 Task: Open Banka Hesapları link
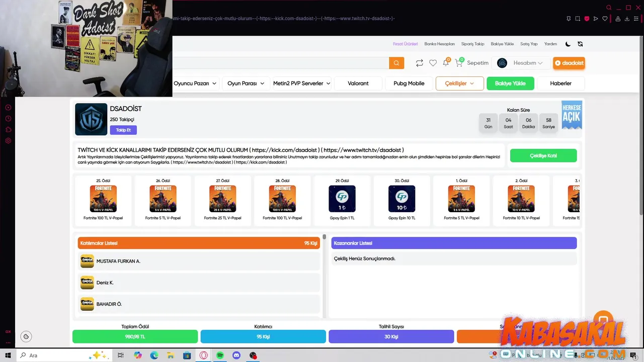pyautogui.click(x=440, y=44)
